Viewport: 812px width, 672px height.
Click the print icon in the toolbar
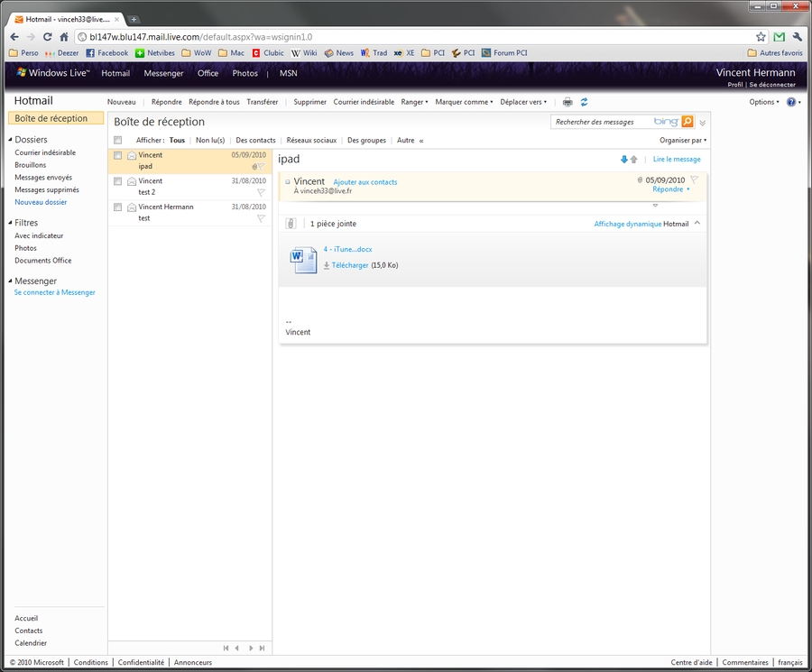click(x=567, y=102)
